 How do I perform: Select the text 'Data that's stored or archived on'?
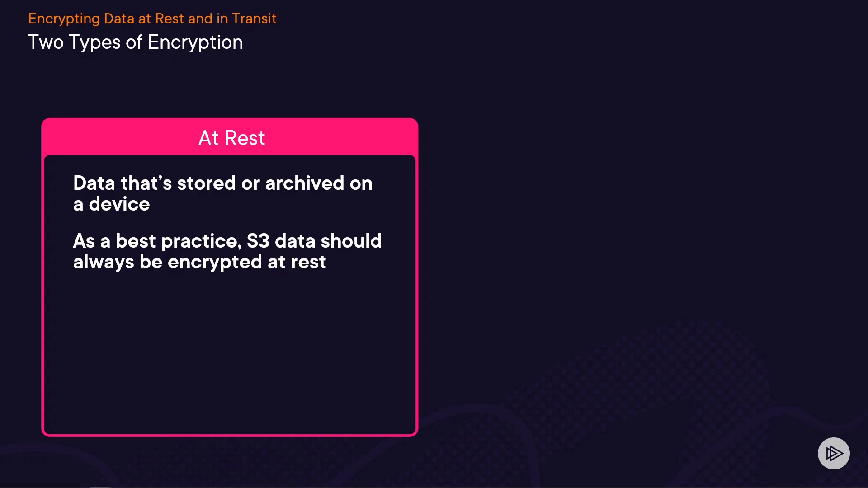point(222,183)
